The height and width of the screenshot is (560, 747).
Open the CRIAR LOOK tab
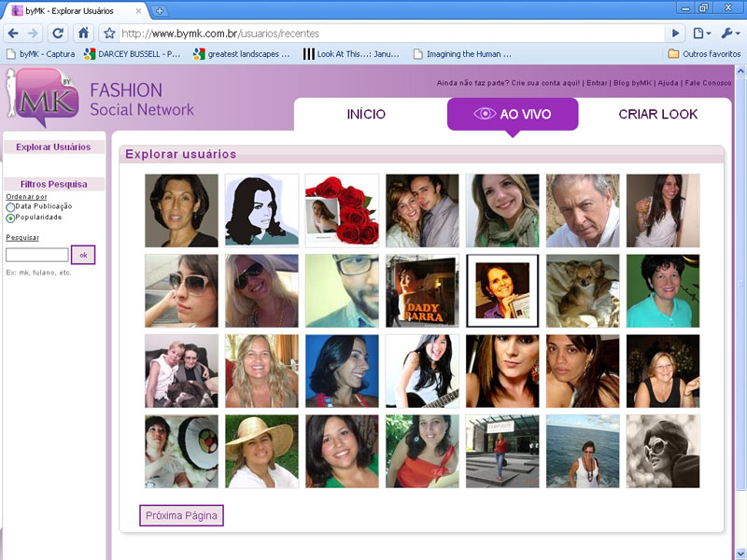coord(657,115)
